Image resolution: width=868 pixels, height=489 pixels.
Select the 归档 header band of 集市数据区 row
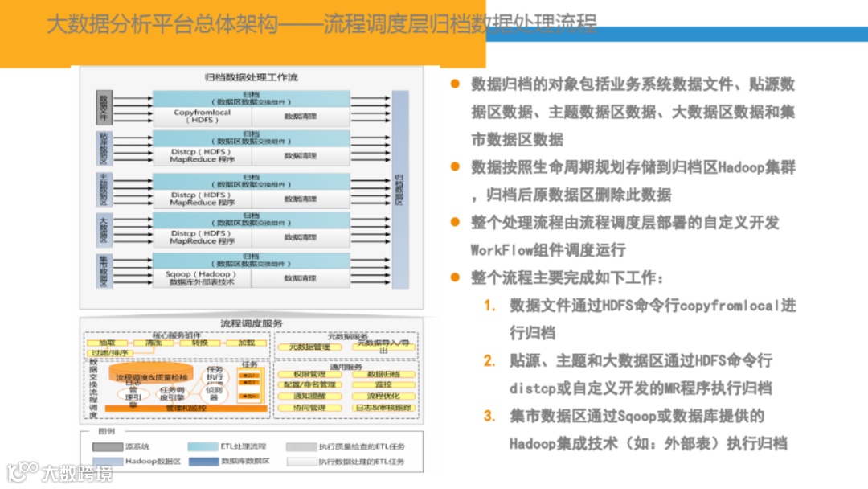pos(252,261)
